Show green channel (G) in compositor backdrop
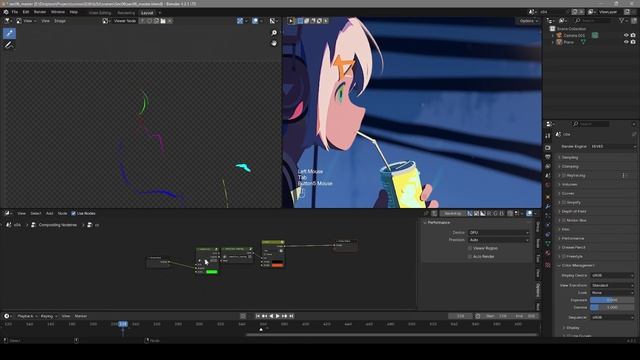This screenshot has width=640, height=360. (x=496, y=213)
